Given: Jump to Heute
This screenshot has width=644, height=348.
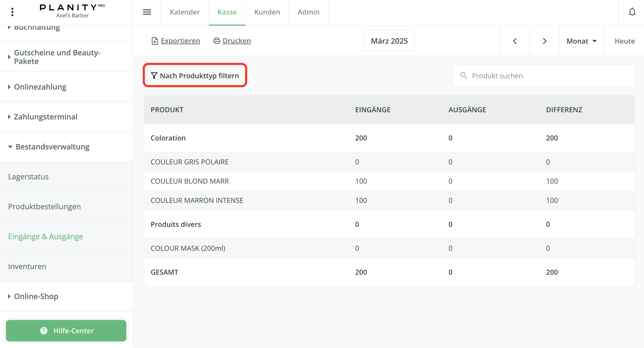Looking at the screenshot, I should [624, 41].
